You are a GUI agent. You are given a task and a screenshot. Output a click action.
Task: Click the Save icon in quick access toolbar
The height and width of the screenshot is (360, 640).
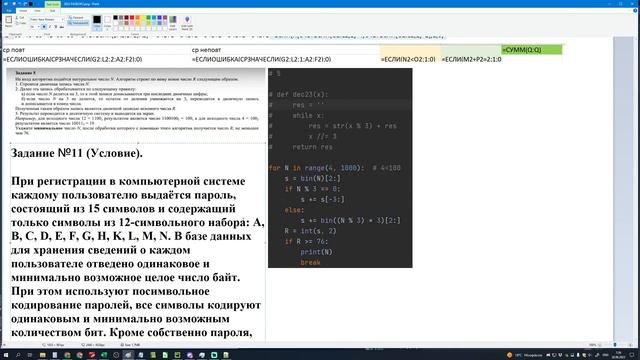point(14,4)
